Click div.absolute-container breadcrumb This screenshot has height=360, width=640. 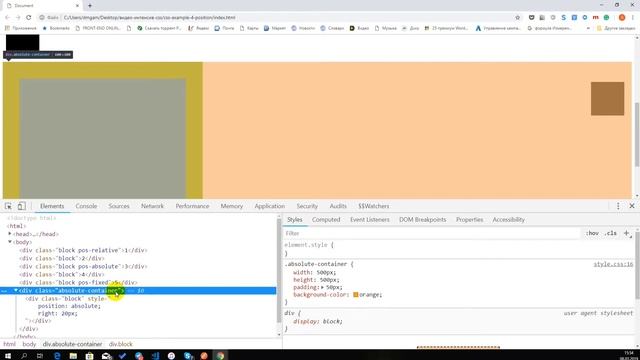[x=72, y=344]
